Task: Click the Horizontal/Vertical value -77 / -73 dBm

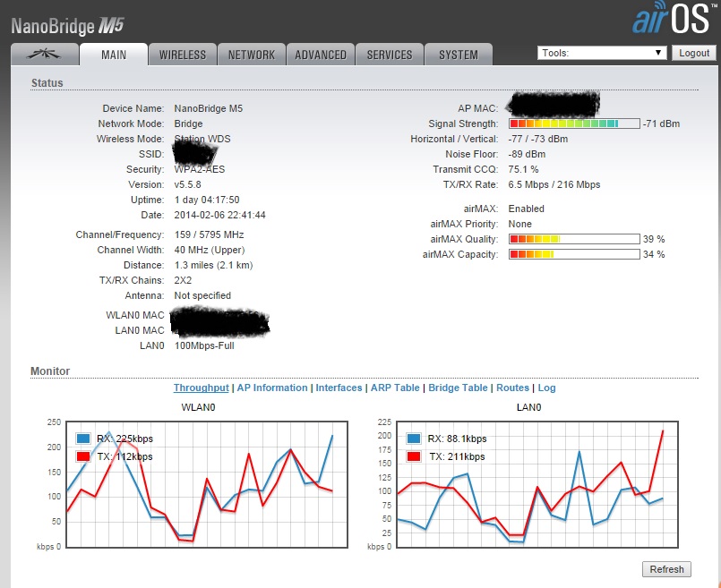Action: 538,139
